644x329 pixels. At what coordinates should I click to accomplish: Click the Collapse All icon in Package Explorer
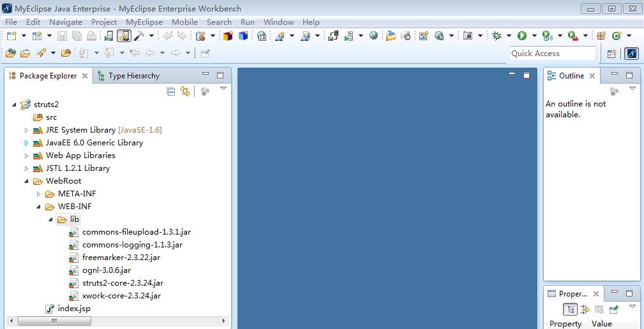(x=171, y=91)
